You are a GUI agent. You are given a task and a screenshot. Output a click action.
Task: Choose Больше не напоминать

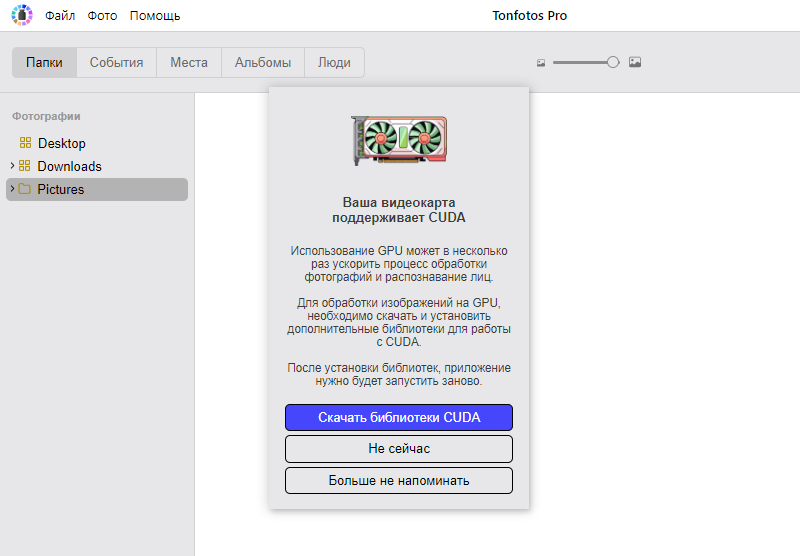coord(399,481)
